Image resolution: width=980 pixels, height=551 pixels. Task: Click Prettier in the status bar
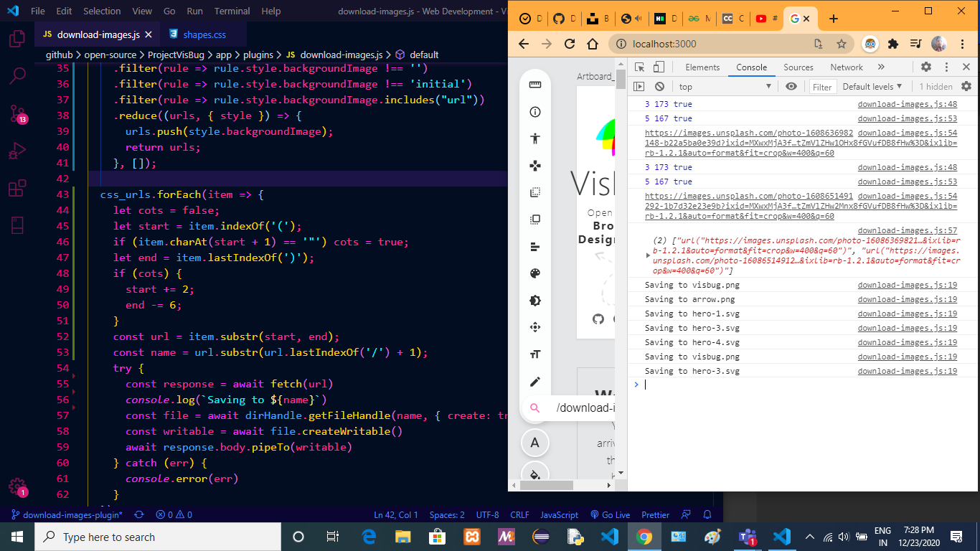click(655, 514)
